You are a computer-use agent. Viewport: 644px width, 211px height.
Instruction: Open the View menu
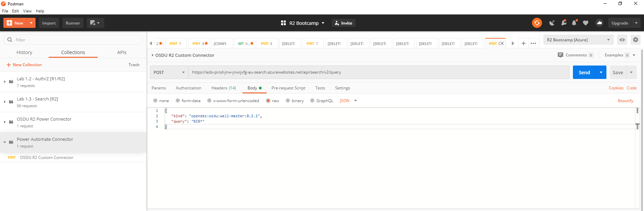coord(28,11)
